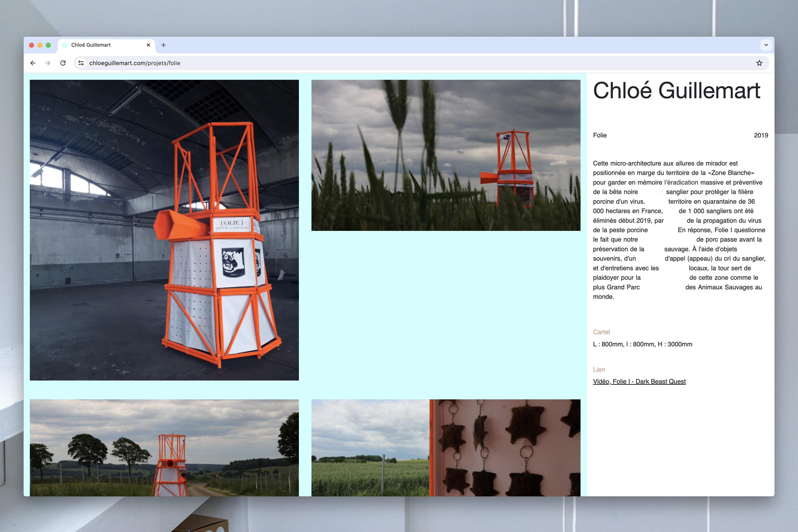Click the Folie project title text
798x532 pixels.
pos(600,135)
